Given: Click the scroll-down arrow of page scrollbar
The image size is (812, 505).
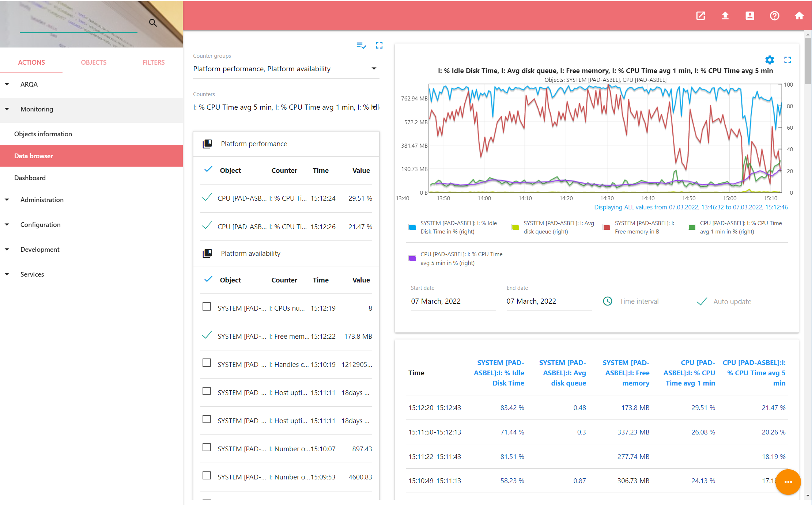Looking at the screenshot, I should [x=808, y=496].
